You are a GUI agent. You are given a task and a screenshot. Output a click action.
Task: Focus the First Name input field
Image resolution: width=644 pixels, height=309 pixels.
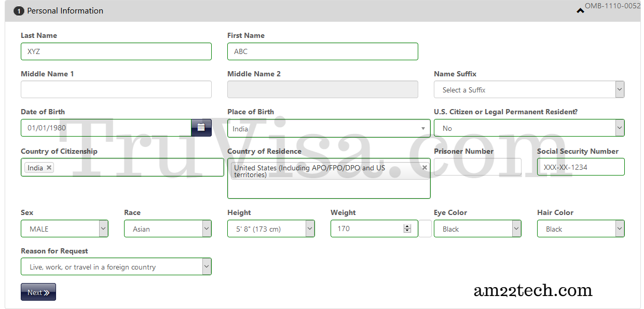point(322,51)
